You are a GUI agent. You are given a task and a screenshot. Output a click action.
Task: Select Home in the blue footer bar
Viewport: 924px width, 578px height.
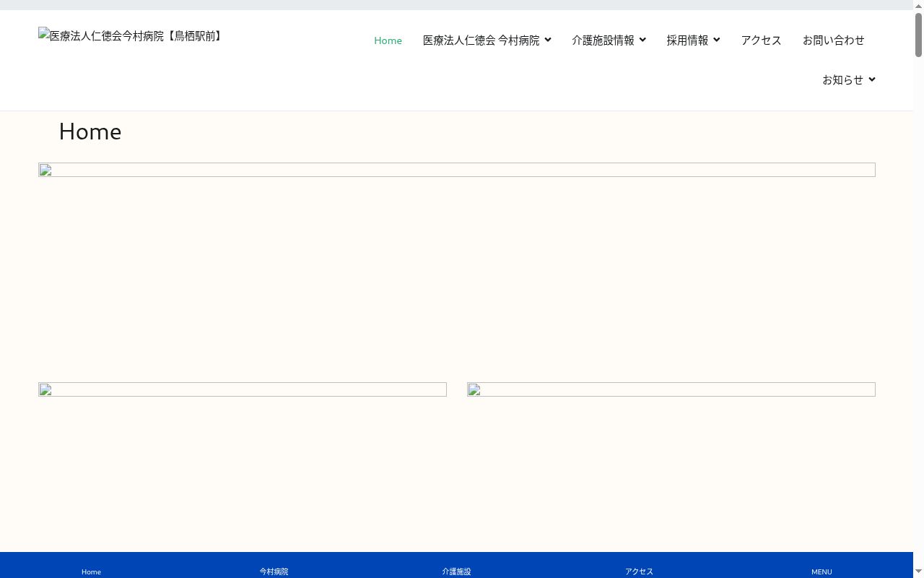(x=91, y=571)
